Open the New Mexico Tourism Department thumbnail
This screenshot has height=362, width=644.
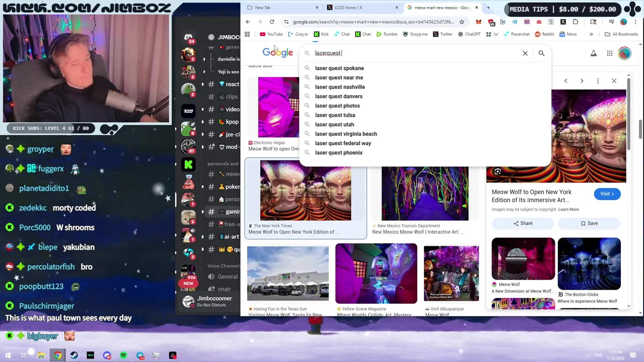[x=425, y=194]
